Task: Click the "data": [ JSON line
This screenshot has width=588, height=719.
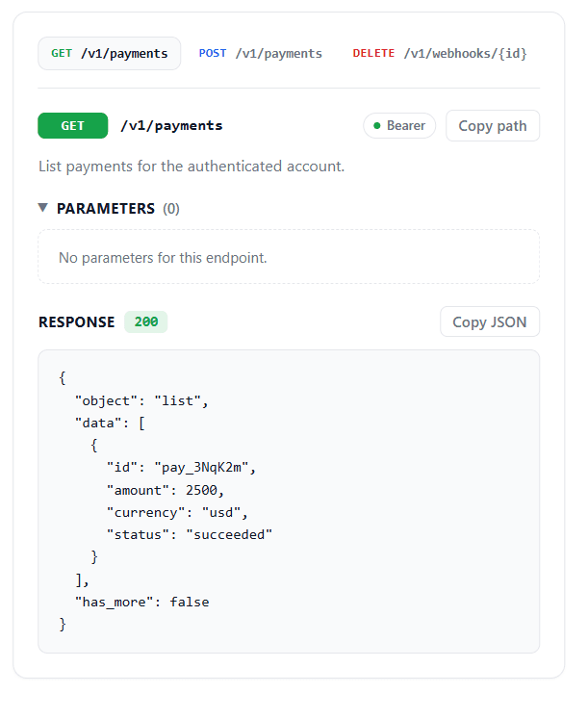Action: click(x=110, y=423)
